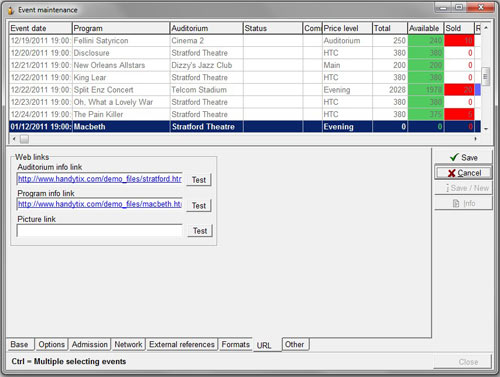Click the Status column header
The height and width of the screenshot is (377, 500).
(x=272, y=28)
